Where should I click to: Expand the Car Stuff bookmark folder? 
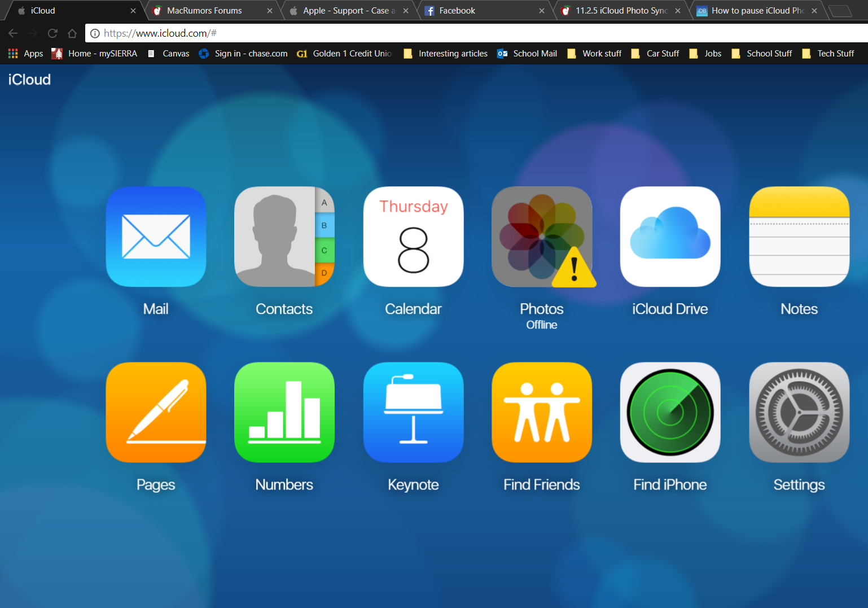(x=655, y=54)
